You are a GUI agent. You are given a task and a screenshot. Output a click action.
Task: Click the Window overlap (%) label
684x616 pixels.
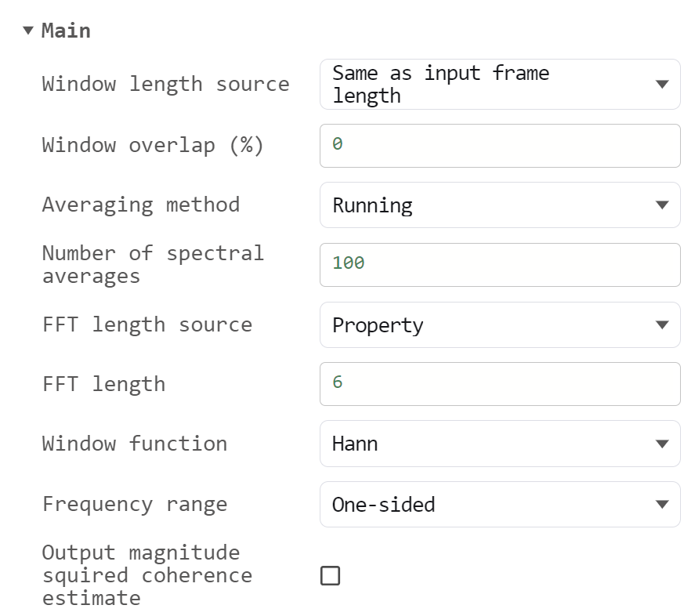pyautogui.click(x=153, y=145)
